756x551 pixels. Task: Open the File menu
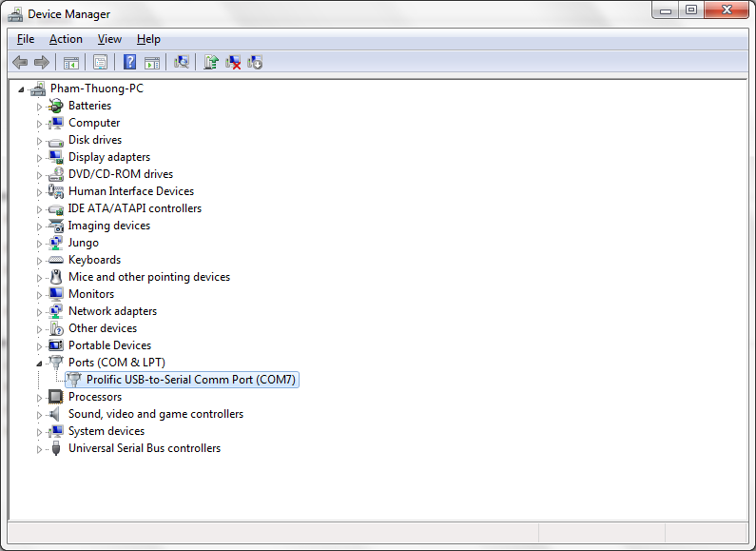(x=26, y=39)
